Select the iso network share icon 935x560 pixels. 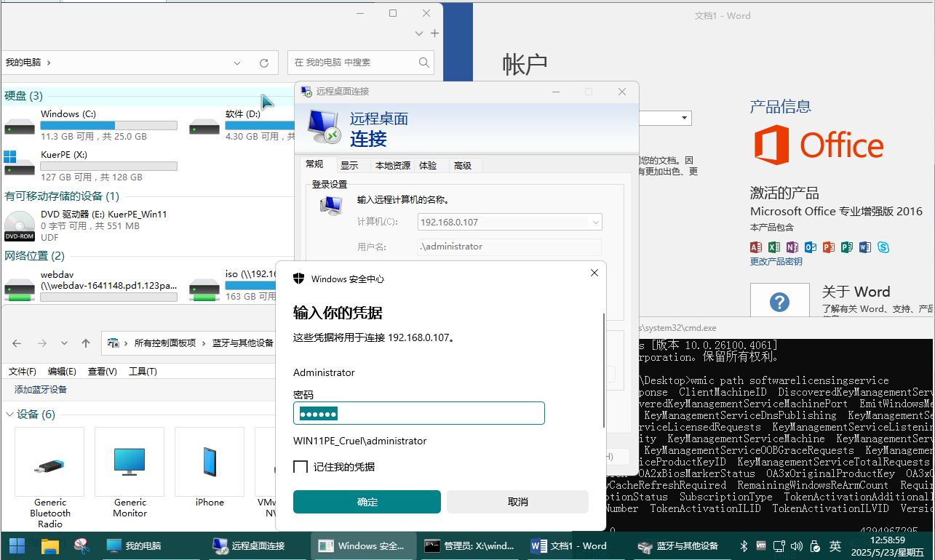(x=204, y=289)
